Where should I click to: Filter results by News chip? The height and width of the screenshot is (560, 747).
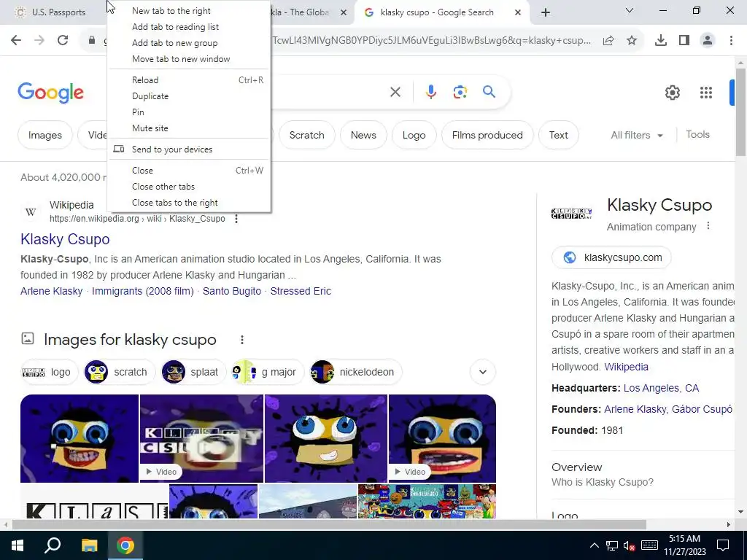click(x=363, y=135)
